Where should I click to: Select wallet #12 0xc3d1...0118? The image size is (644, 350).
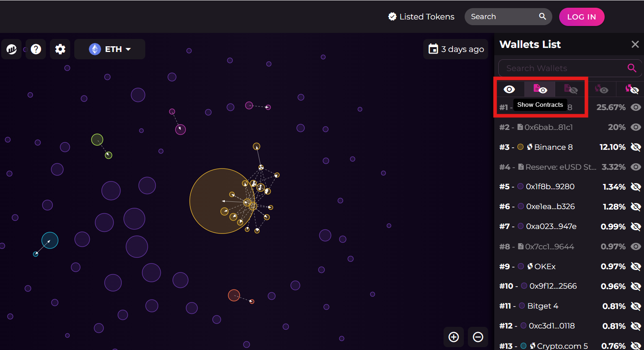(569, 326)
